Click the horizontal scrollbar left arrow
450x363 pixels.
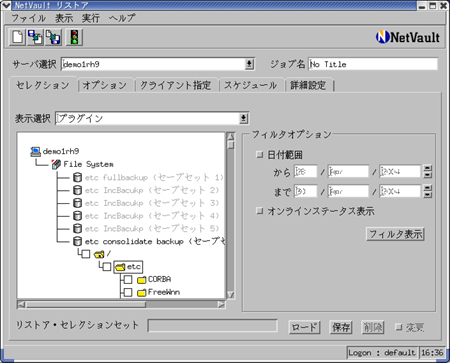pyautogui.click(x=21, y=304)
